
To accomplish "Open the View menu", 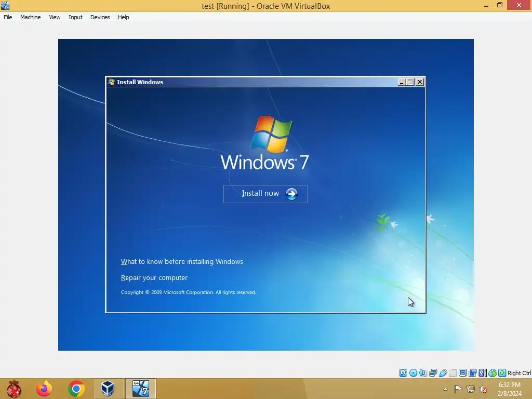I will (55, 17).
